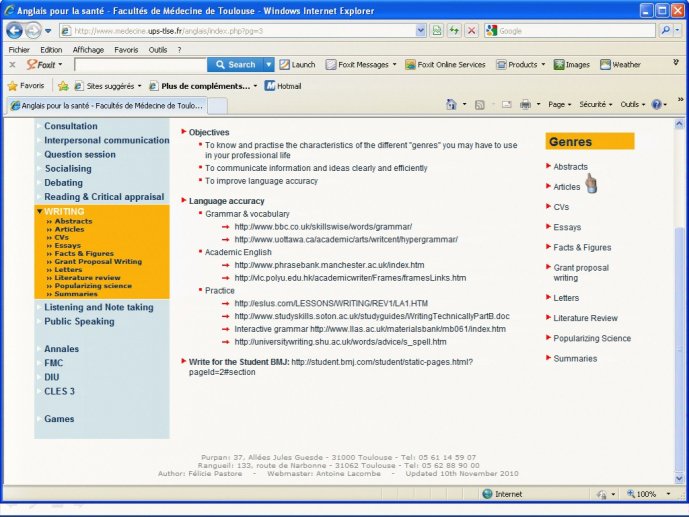The image size is (689, 517).
Task: Click the browser Forward arrow button
Action: pyautogui.click(x=33, y=31)
